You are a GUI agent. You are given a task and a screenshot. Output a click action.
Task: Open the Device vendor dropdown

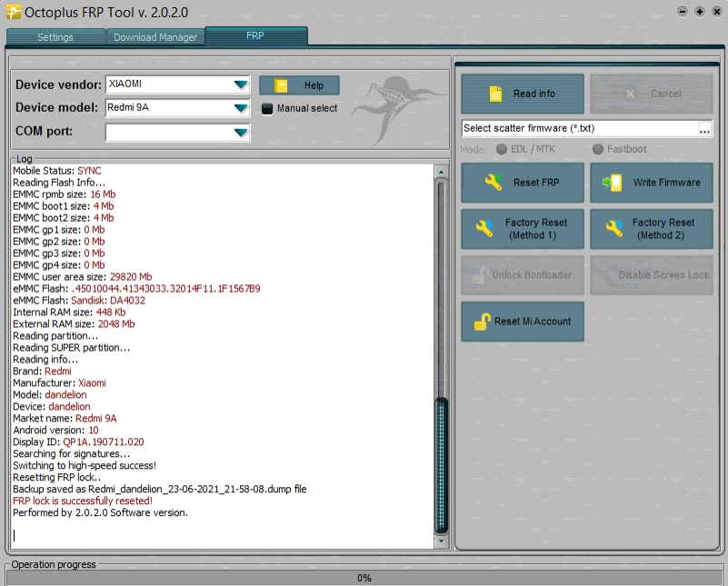point(241,84)
